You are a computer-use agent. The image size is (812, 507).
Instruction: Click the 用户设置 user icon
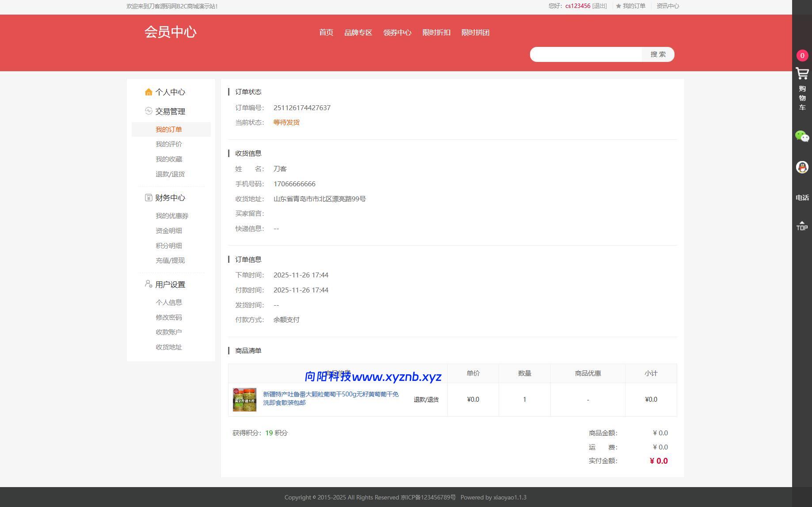148,284
